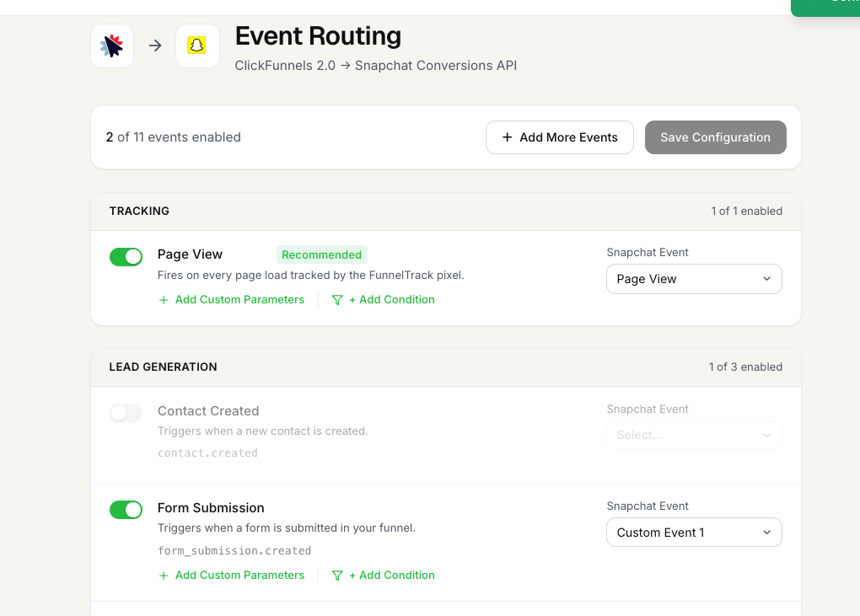Click the plus icon beside Form Submission custom parameters
The image size is (860, 616).
(x=164, y=576)
